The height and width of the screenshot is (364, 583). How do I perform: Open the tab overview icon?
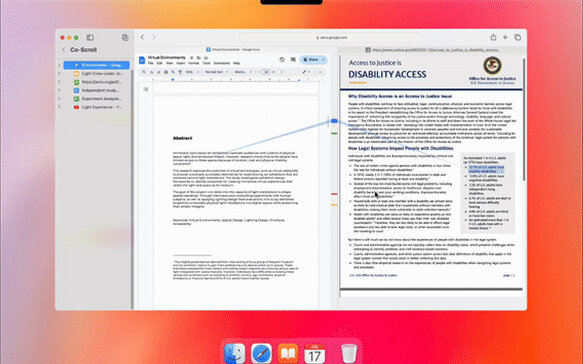tap(518, 37)
